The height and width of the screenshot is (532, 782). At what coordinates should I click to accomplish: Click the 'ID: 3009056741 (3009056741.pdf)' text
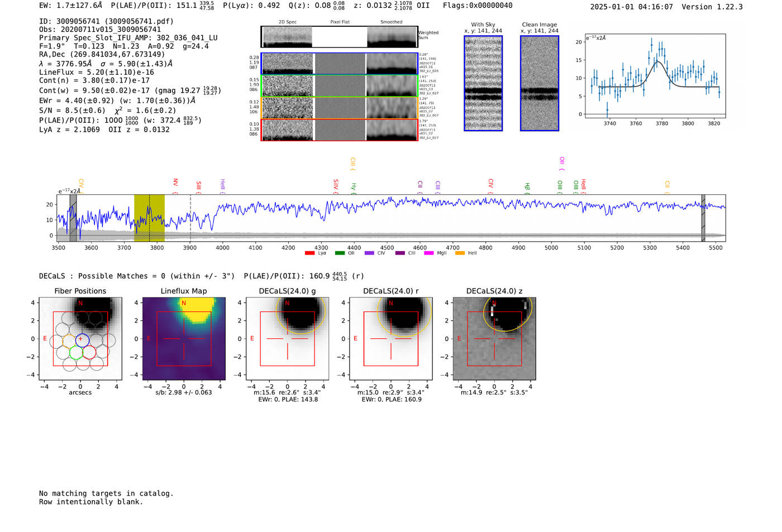pyautogui.click(x=106, y=21)
